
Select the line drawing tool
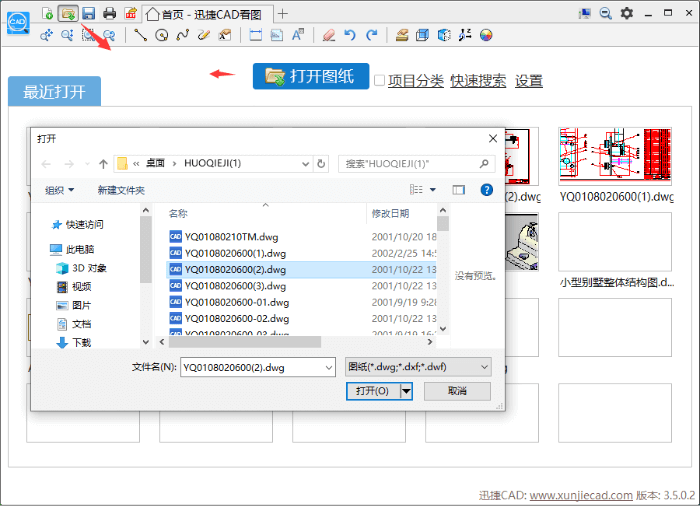(141, 35)
